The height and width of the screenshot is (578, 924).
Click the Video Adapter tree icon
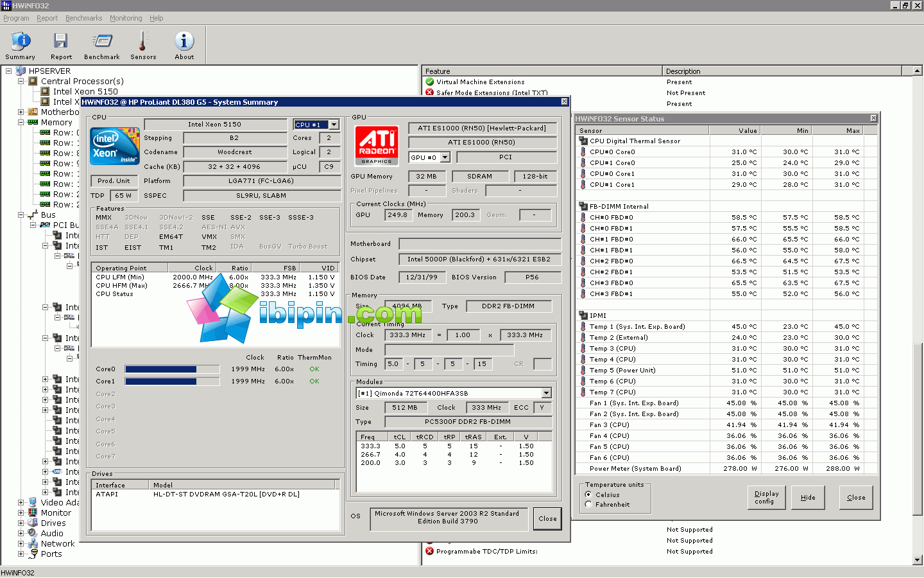(x=33, y=502)
